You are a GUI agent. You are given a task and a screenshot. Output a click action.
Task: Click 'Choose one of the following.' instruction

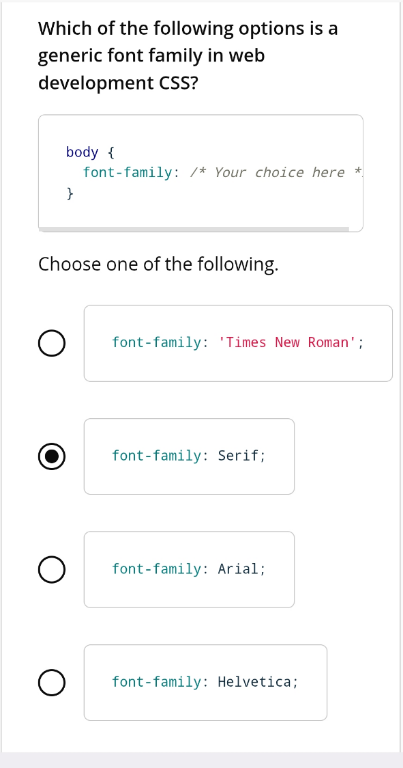(158, 264)
